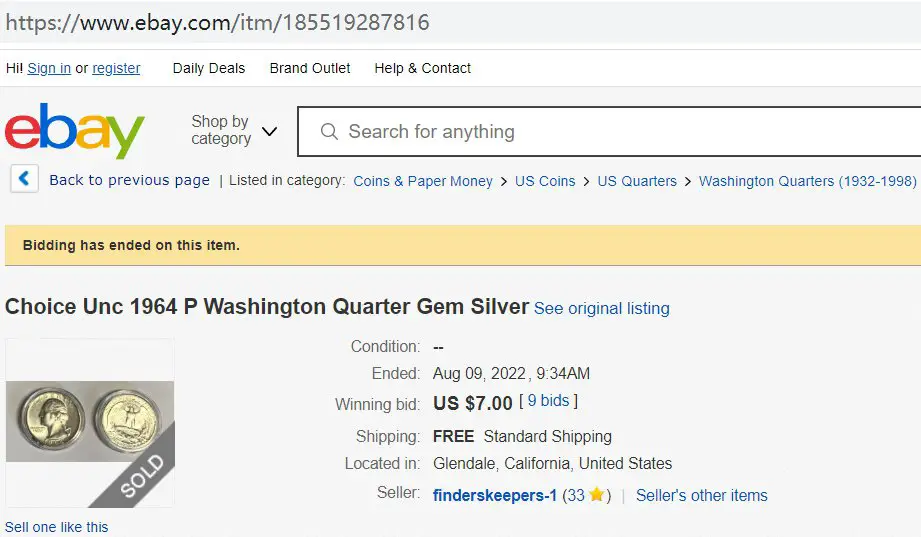Open Help & Contact
The height and width of the screenshot is (537, 921).
tap(422, 68)
